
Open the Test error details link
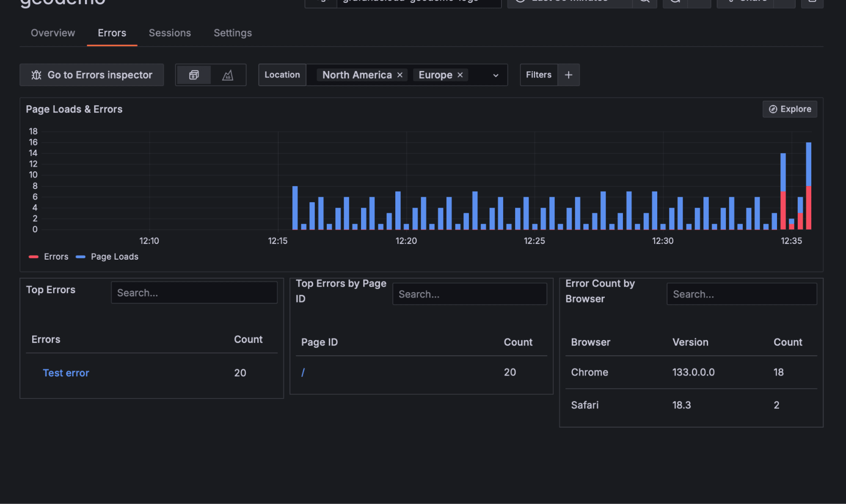66,373
